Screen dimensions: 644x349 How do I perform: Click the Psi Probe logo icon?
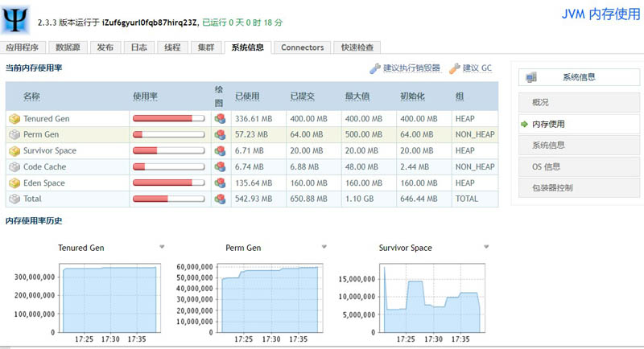click(x=15, y=19)
